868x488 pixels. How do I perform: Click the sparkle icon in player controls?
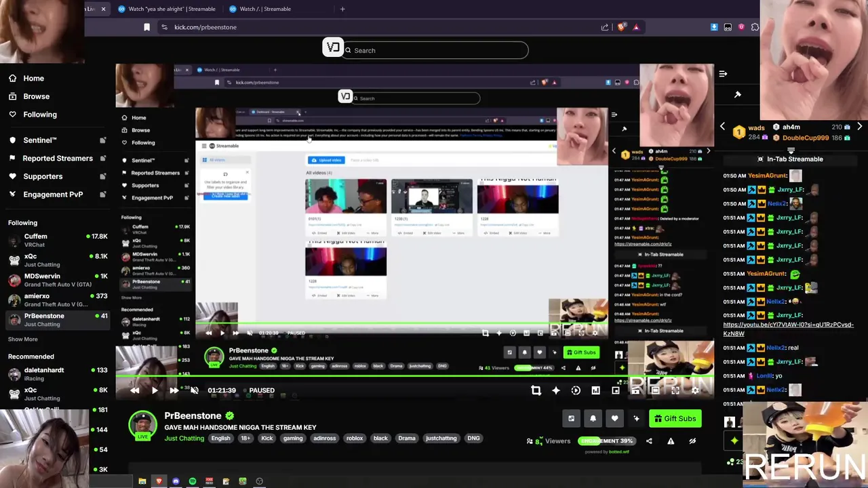(556, 390)
